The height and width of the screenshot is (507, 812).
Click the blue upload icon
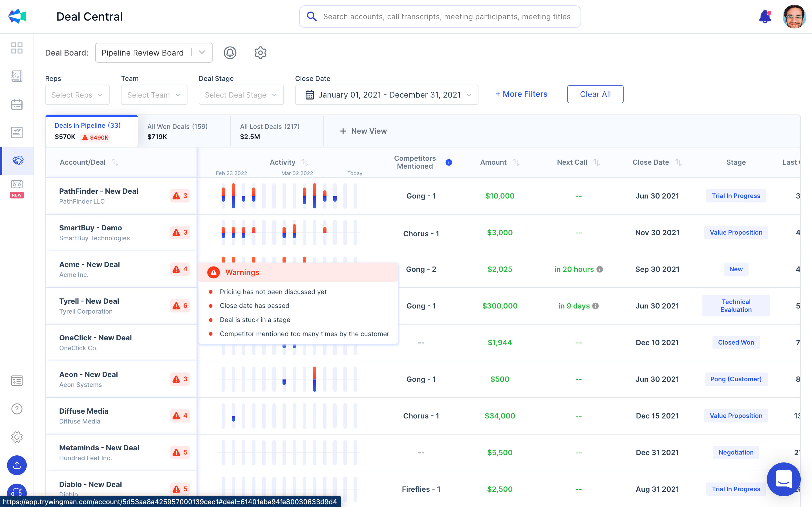coord(17,465)
